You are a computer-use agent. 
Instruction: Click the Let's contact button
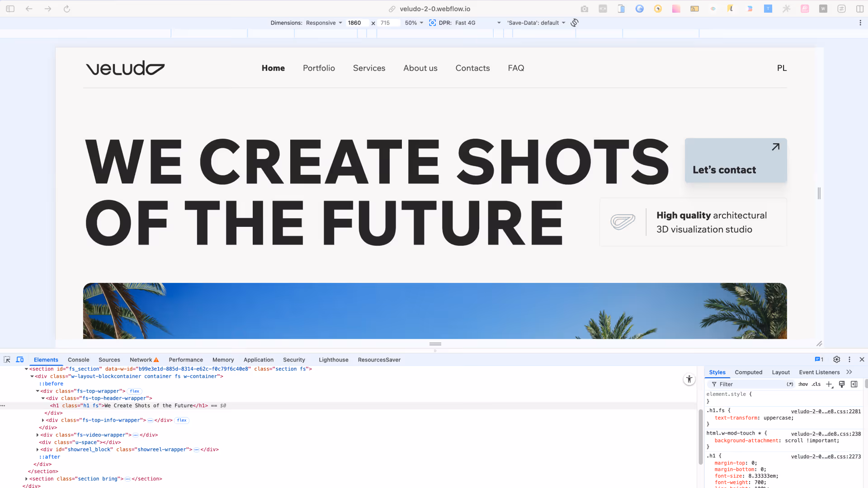[736, 160]
